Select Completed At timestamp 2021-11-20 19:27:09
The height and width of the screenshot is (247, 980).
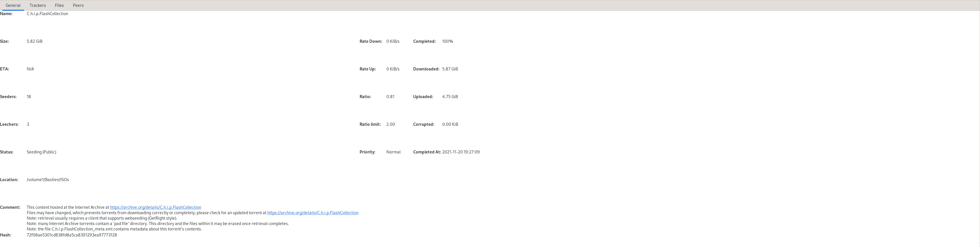[x=461, y=152]
